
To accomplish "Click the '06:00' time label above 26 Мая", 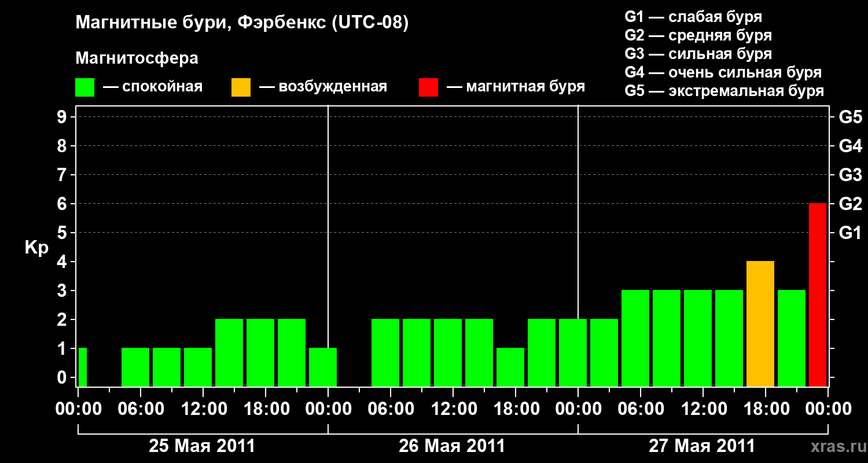I will pos(391,409).
